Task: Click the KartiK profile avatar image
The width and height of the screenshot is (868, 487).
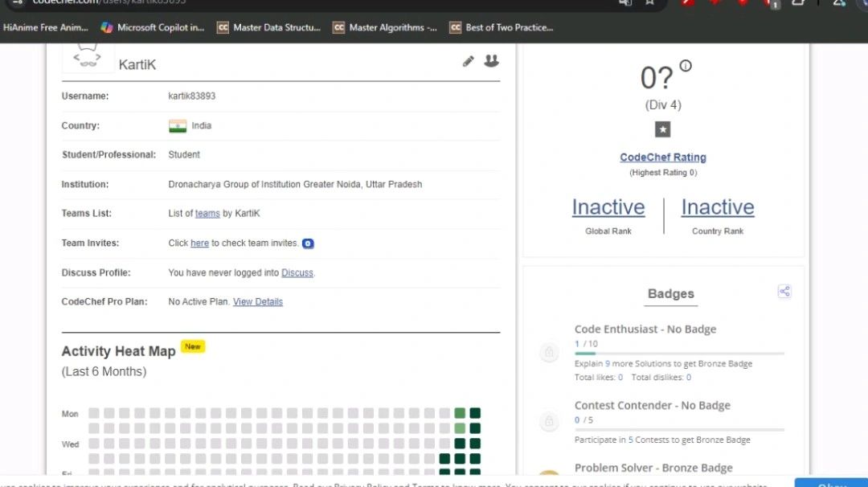Action: coord(88,58)
